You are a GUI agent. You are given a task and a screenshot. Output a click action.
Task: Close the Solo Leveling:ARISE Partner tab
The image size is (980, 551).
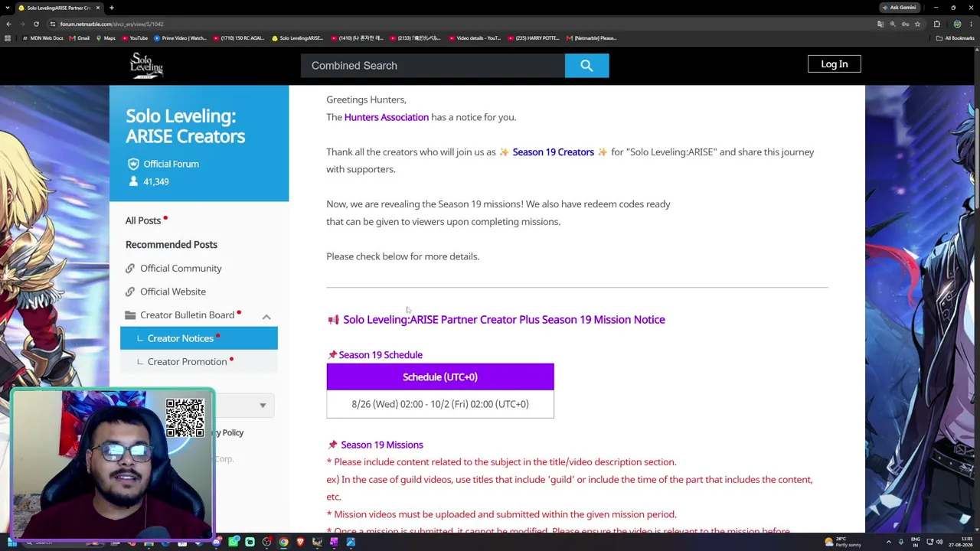pos(97,8)
